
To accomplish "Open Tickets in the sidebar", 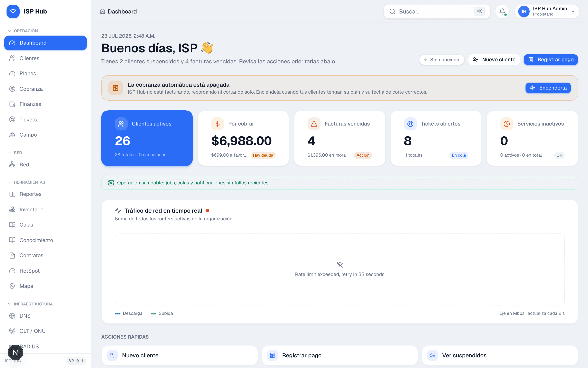I will [x=46, y=120].
